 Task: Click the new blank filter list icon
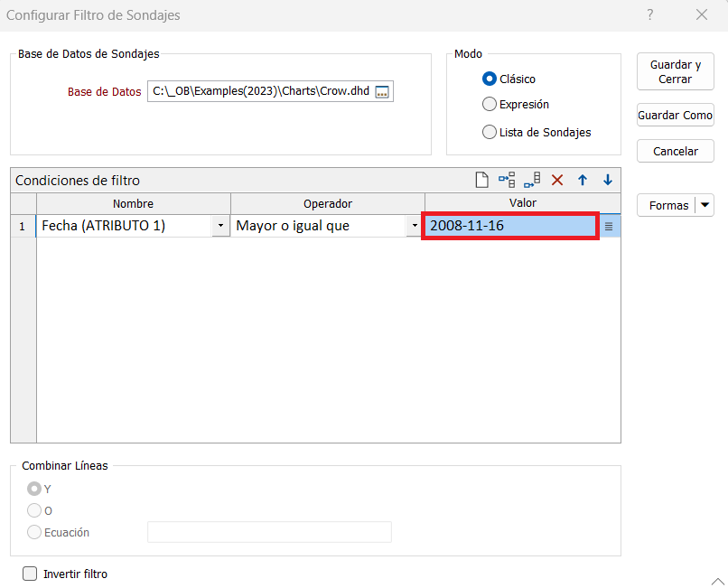tap(481, 180)
